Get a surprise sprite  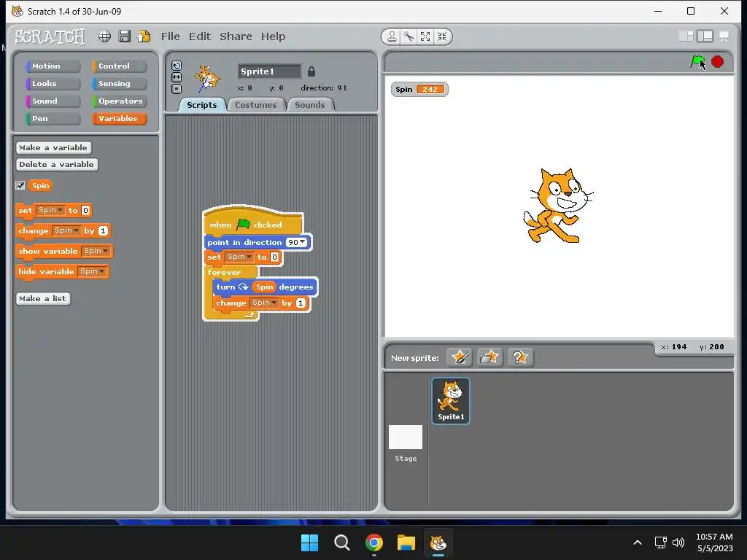(x=519, y=357)
